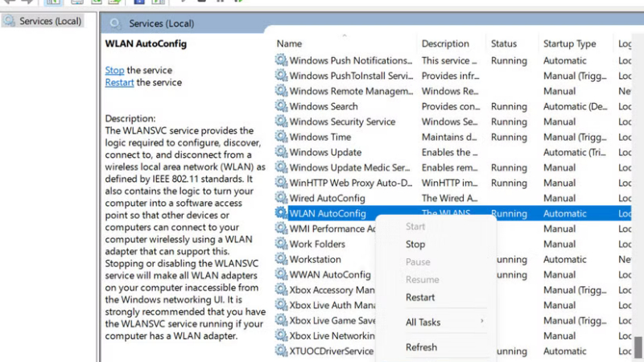The height and width of the screenshot is (362, 644).
Task: Click the WLAN AutoConfig heading in detail pane
Action: [146, 43]
